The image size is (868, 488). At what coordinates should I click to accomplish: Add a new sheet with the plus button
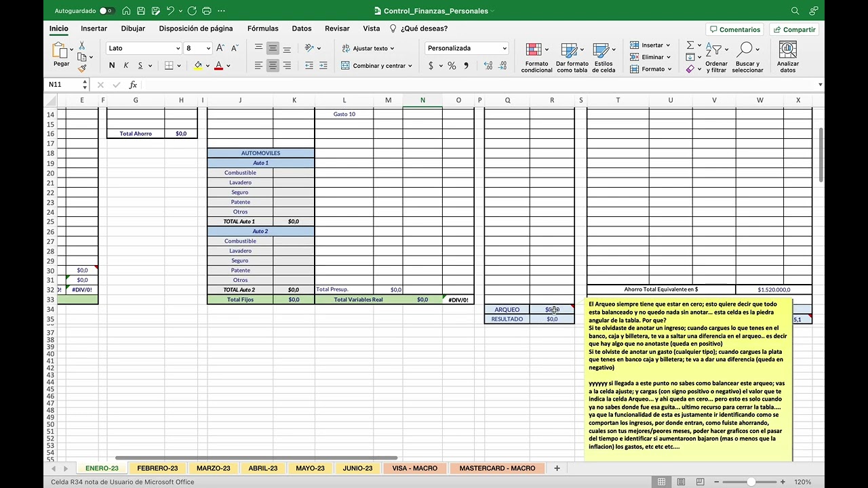[557, 468]
